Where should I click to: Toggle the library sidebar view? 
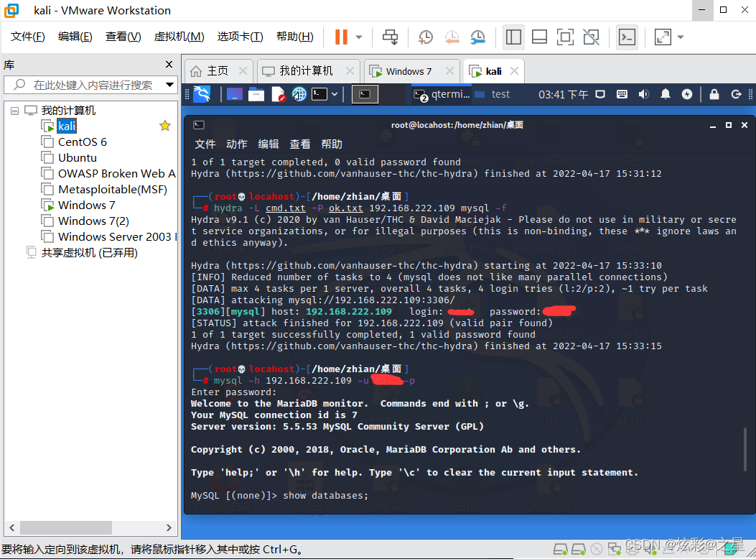click(x=513, y=37)
